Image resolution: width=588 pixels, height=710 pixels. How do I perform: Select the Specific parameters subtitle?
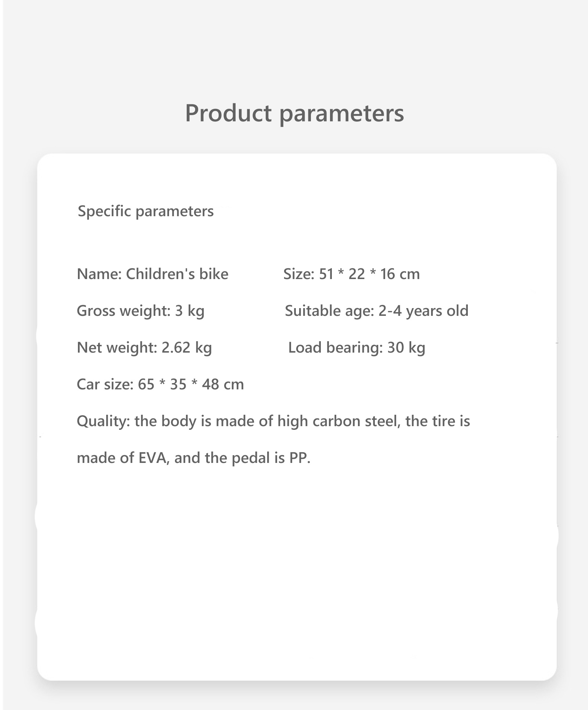[x=146, y=211]
